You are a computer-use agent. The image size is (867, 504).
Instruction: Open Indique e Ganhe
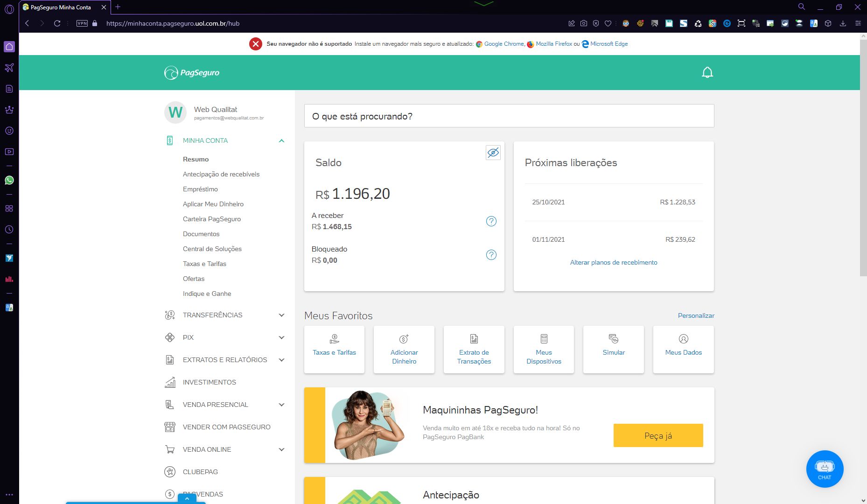[x=207, y=294]
